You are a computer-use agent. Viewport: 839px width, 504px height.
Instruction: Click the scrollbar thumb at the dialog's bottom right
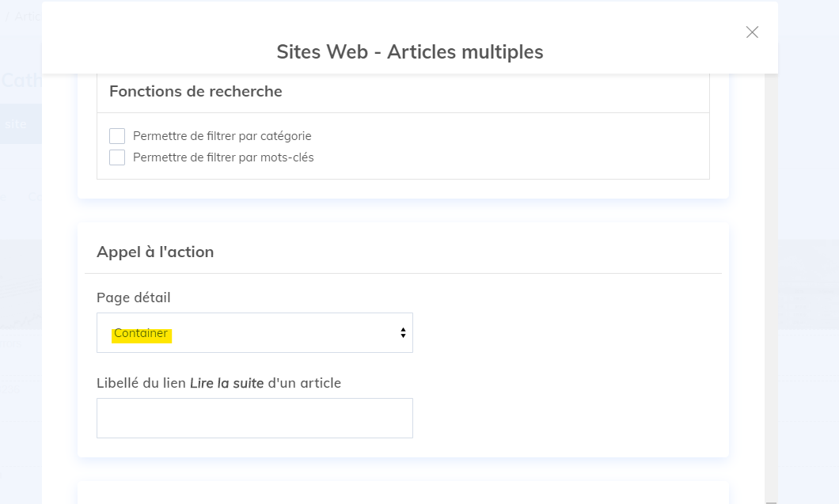pos(771,501)
